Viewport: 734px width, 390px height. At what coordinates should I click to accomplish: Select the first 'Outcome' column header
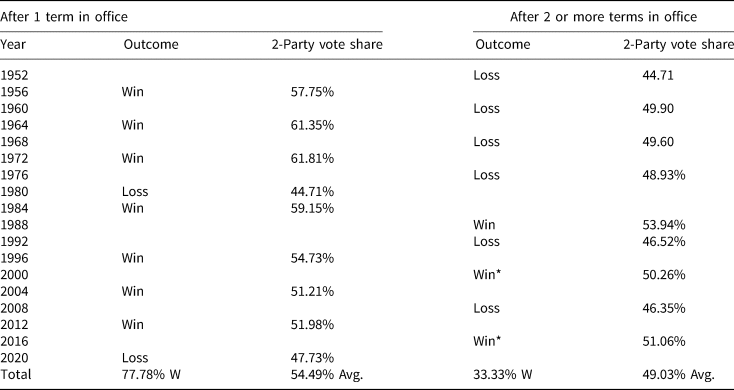[151, 44]
